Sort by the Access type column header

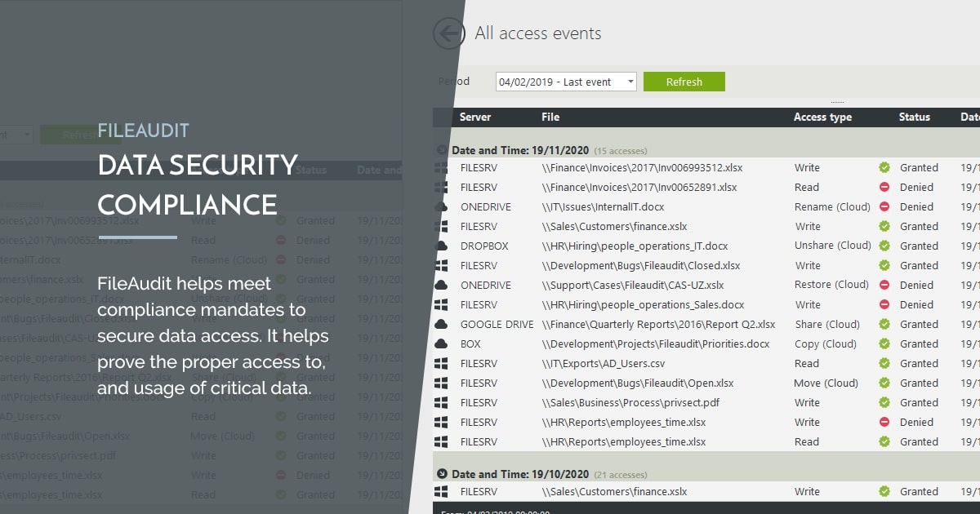[822, 117]
